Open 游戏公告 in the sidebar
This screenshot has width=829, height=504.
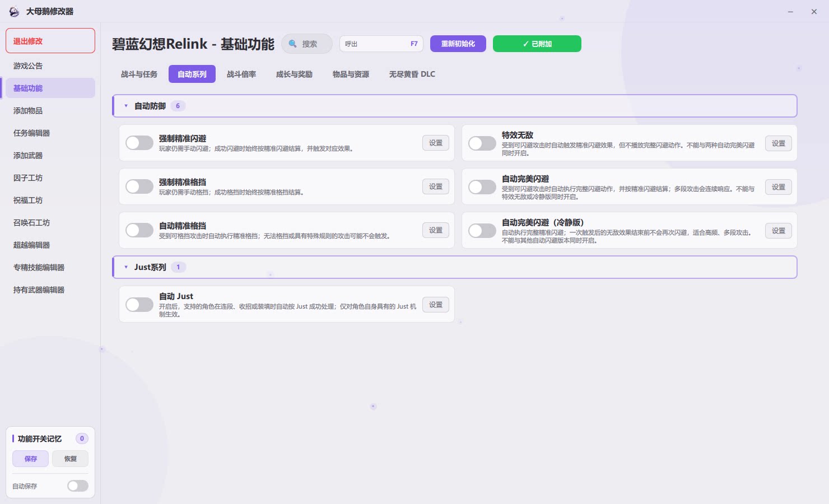(50, 66)
